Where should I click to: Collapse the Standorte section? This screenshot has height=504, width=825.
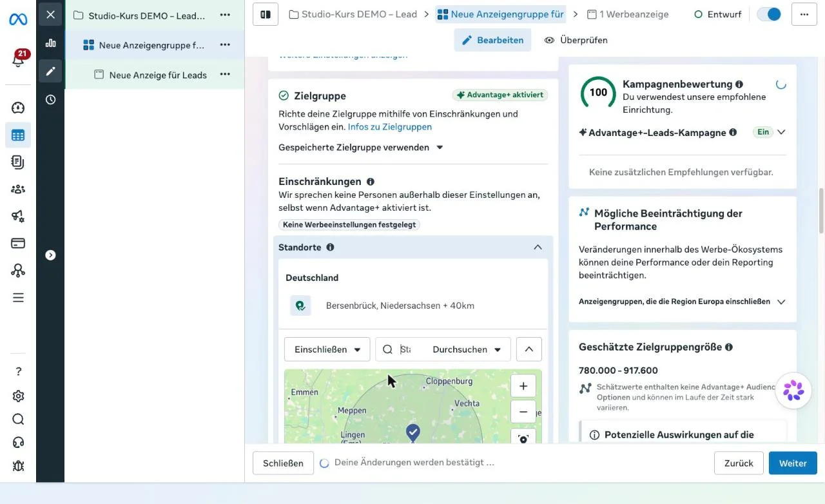[538, 247]
